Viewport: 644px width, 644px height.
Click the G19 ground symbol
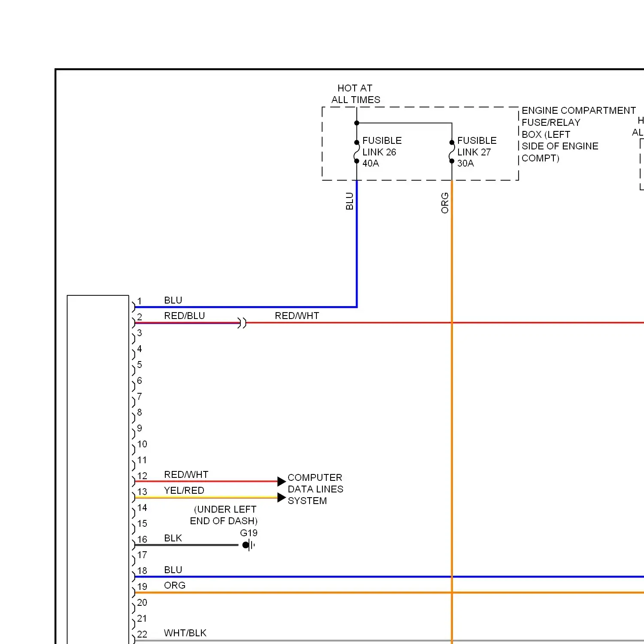click(x=249, y=545)
